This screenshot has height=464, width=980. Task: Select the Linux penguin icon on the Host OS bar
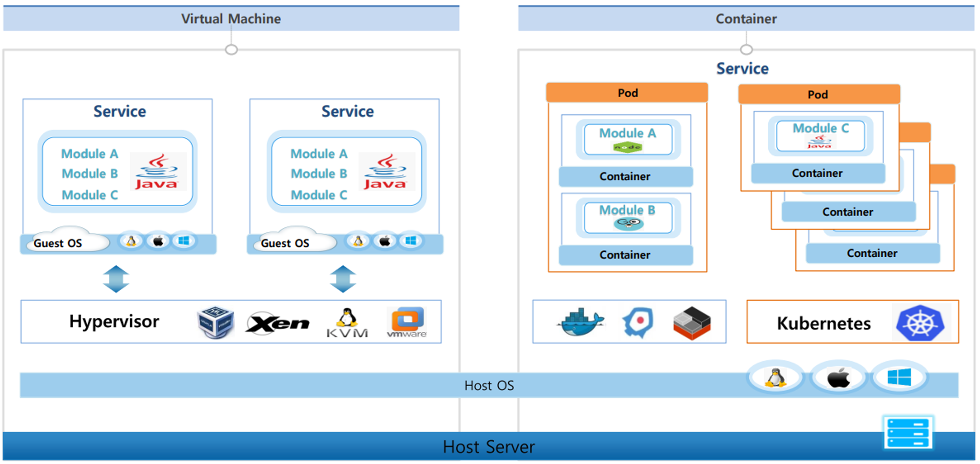tap(775, 378)
